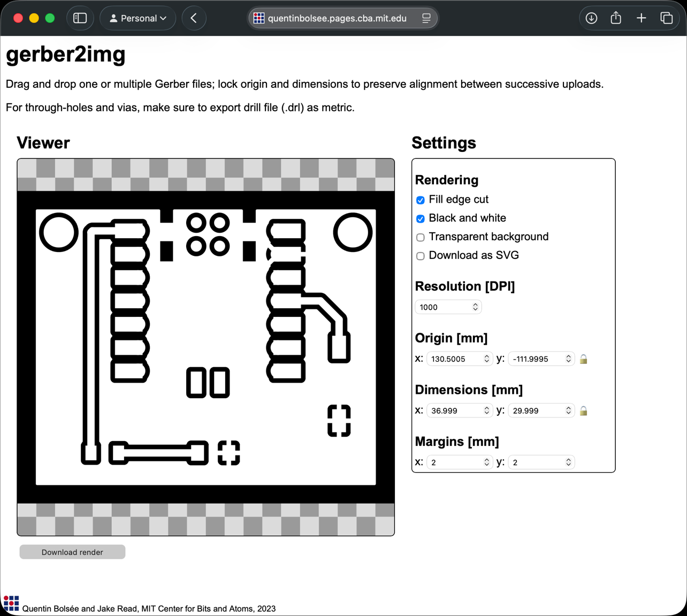Open the Personal profile dropdown

coord(138,18)
